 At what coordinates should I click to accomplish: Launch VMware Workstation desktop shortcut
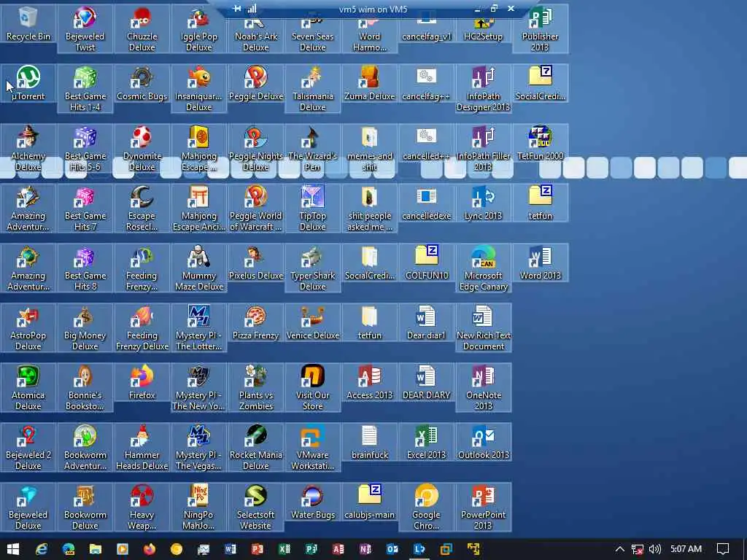point(312,447)
